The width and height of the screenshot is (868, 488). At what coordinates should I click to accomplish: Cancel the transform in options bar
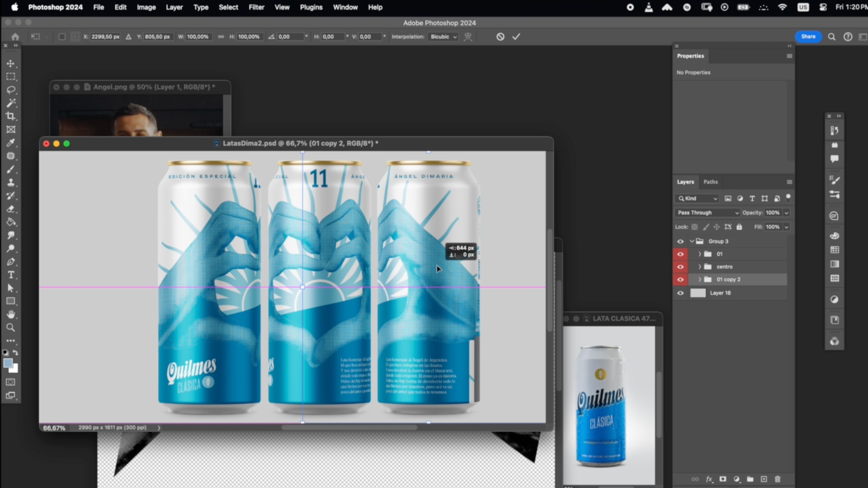coord(500,37)
